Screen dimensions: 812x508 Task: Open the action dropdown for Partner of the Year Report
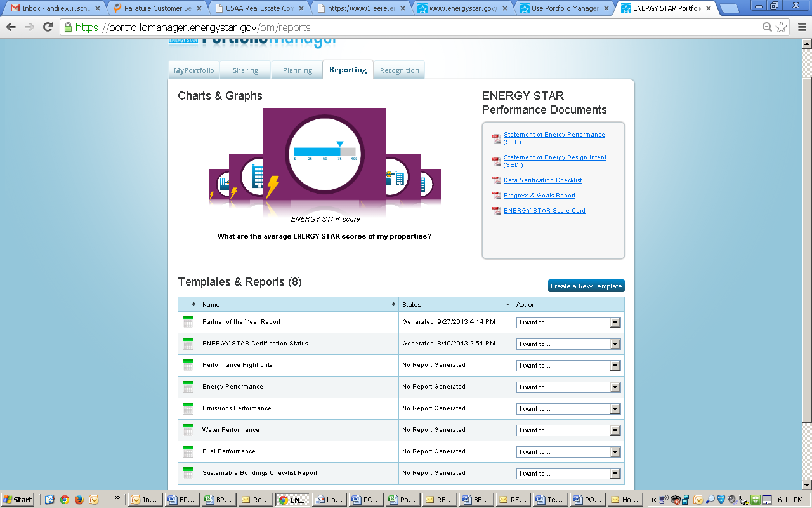click(568, 323)
